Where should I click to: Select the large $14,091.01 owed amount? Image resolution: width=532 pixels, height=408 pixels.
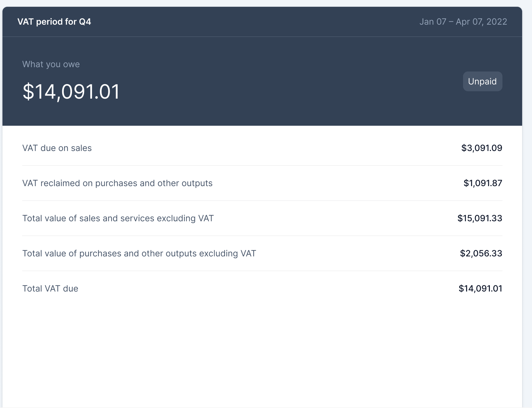pyautogui.click(x=71, y=92)
